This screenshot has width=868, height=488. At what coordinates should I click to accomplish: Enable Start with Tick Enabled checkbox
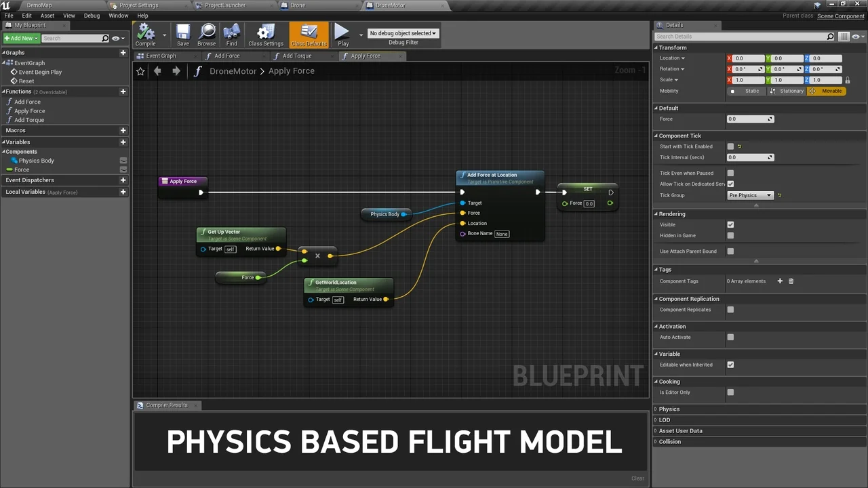[730, 146]
